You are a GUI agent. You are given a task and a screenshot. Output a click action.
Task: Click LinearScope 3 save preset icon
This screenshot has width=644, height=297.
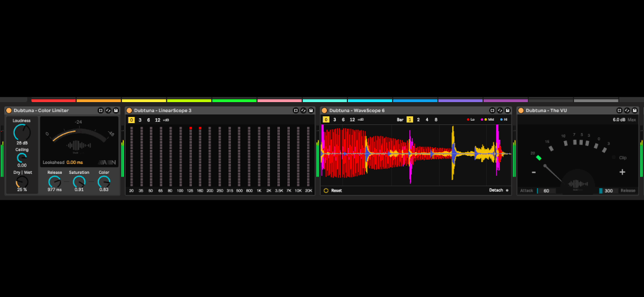311,110
